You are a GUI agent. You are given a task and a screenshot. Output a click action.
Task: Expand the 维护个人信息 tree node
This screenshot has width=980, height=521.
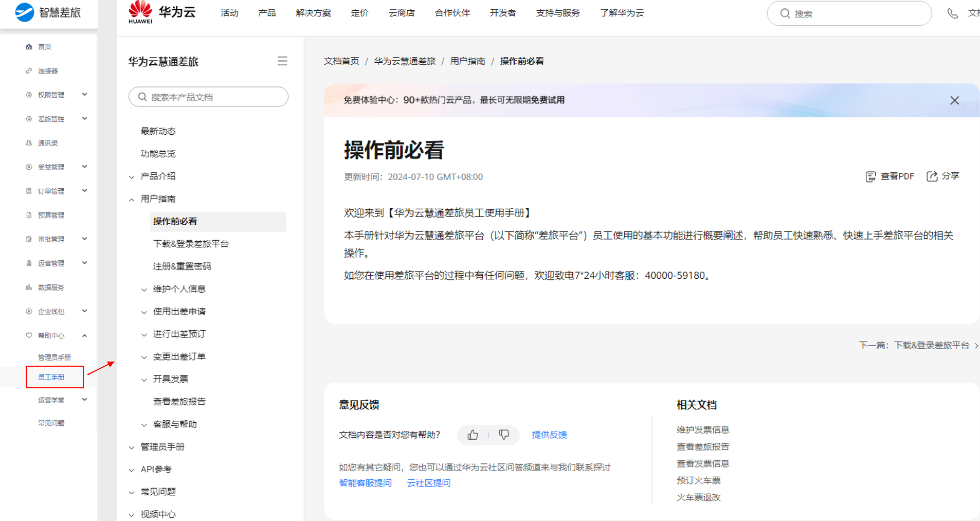tap(144, 290)
